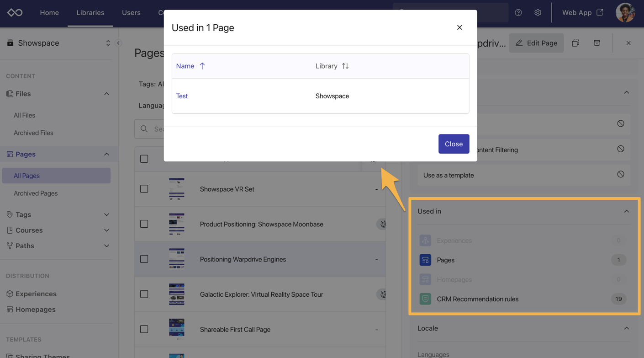The width and height of the screenshot is (644, 358).
Task: Open settings via the gear icon
Action: pyautogui.click(x=538, y=13)
